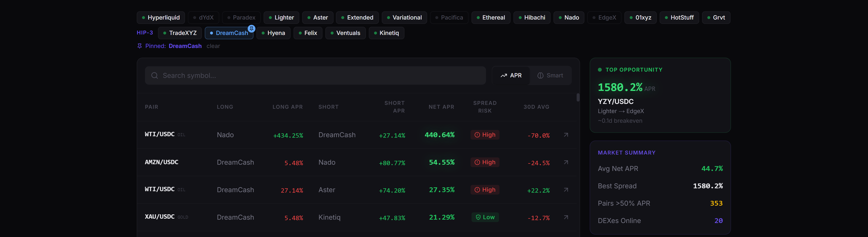Click the 440.64% net APR value
The image size is (868, 237).
[439, 135]
